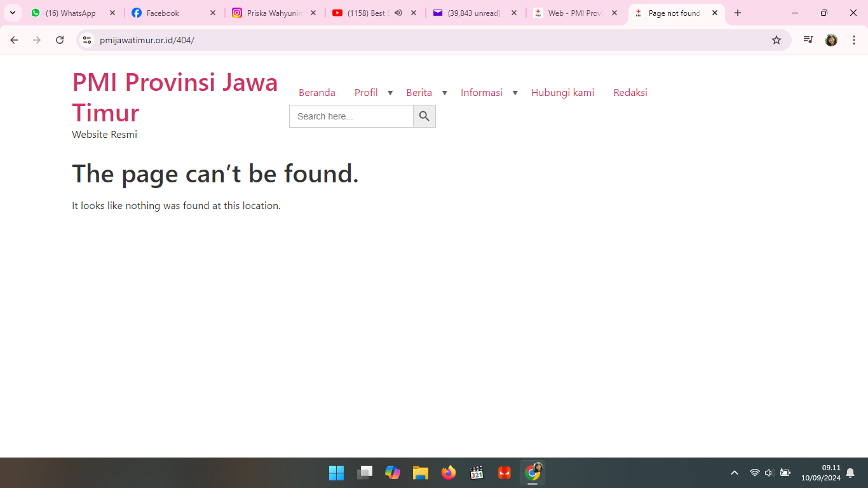Click the Search here input field
This screenshot has height=488, width=868.
[x=351, y=116]
